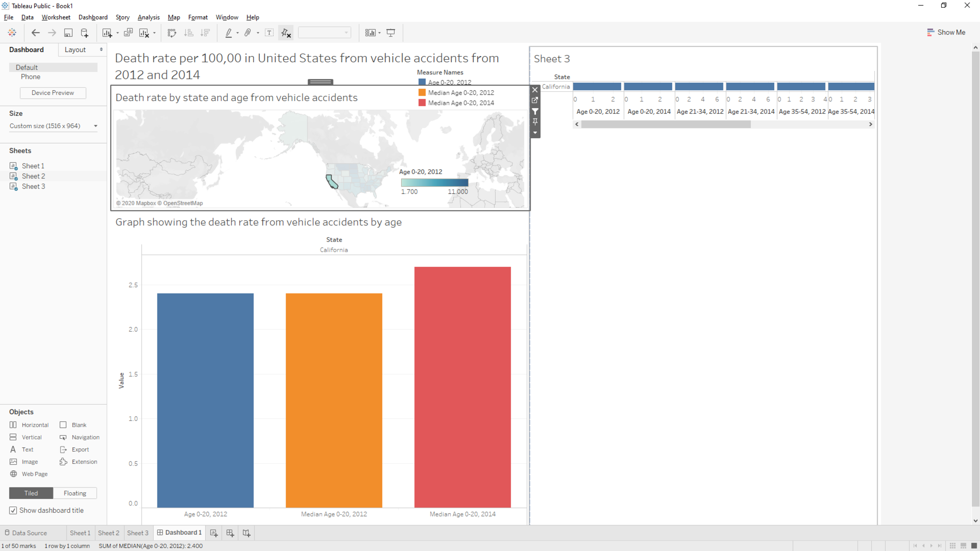Click the Save icon in toolbar

[x=68, y=33]
